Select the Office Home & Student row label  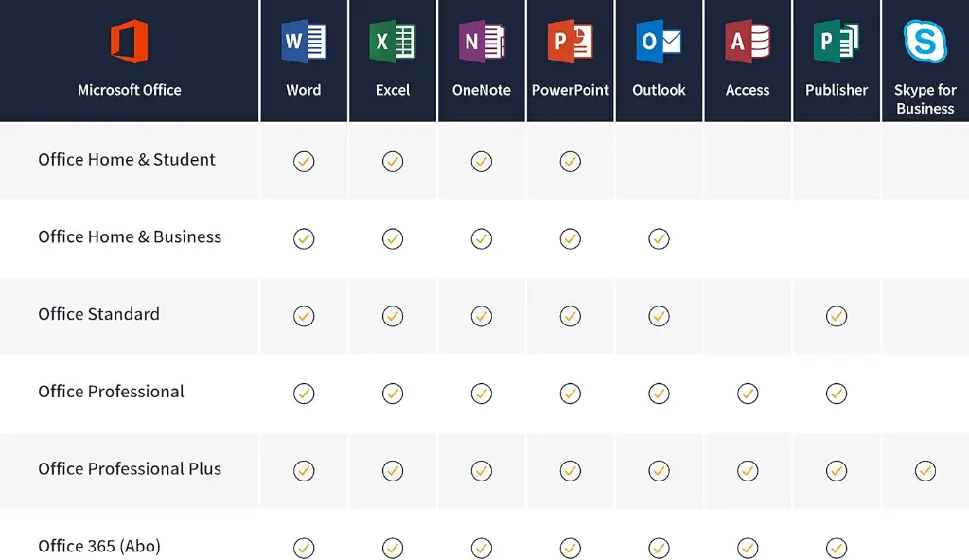[127, 160]
